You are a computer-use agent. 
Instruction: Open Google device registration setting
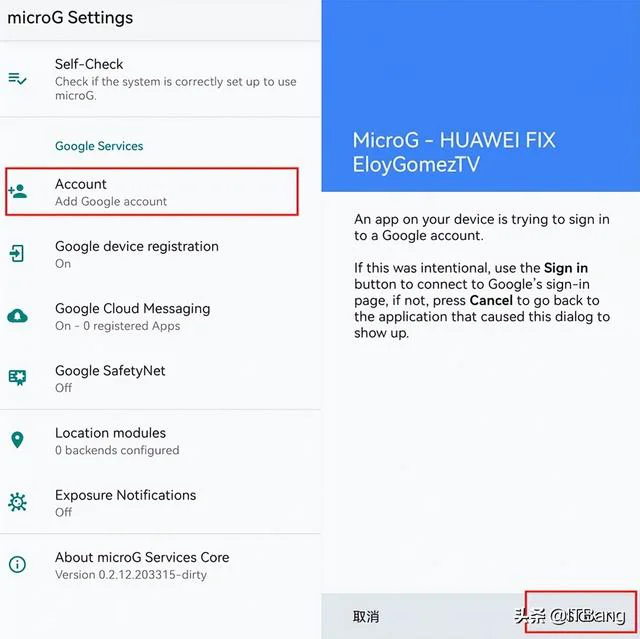pos(160,254)
